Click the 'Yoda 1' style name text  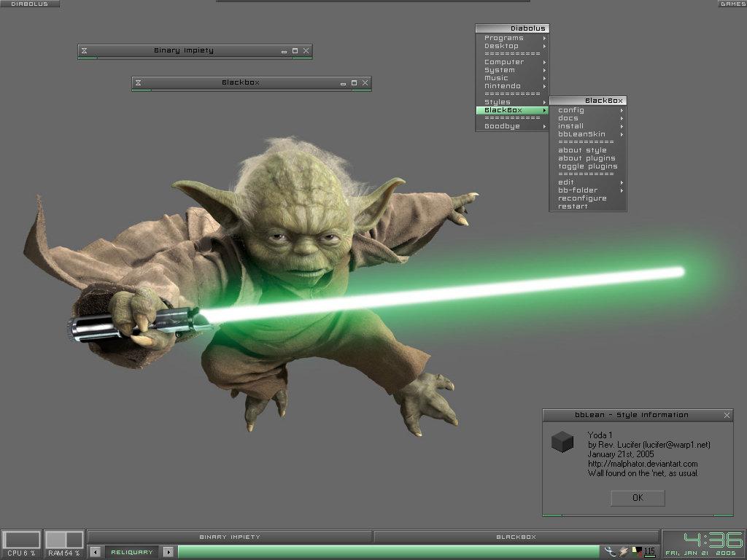click(x=600, y=435)
